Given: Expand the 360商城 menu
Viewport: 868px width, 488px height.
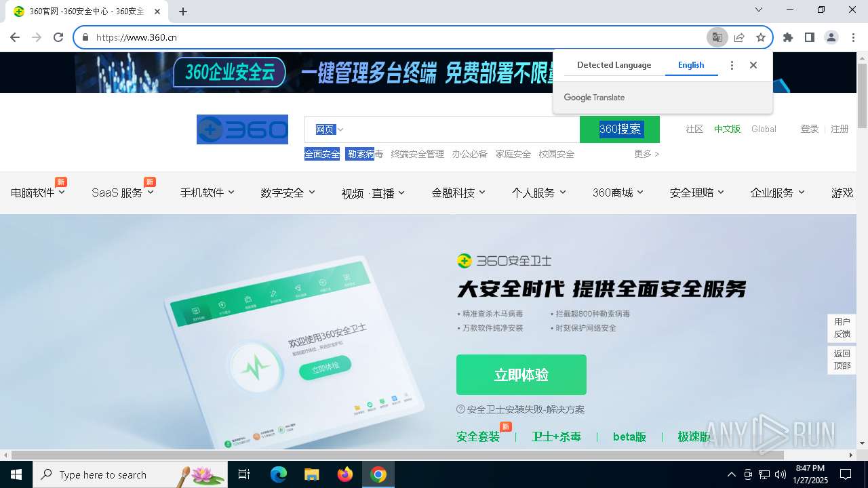Looking at the screenshot, I should pyautogui.click(x=618, y=192).
